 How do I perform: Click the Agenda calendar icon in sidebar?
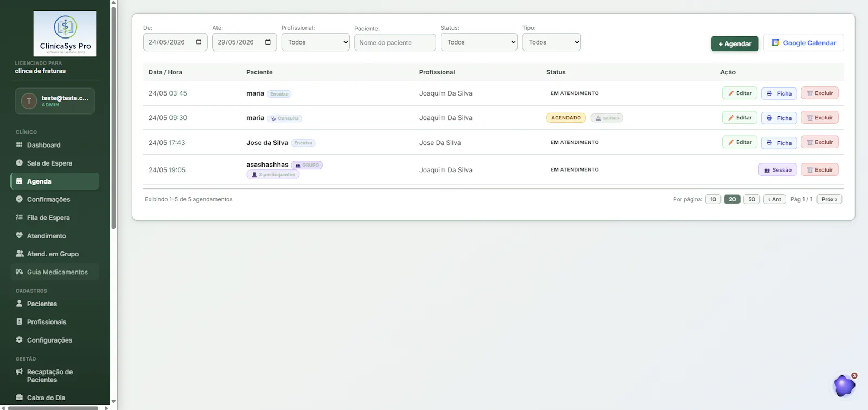point(20,181)
